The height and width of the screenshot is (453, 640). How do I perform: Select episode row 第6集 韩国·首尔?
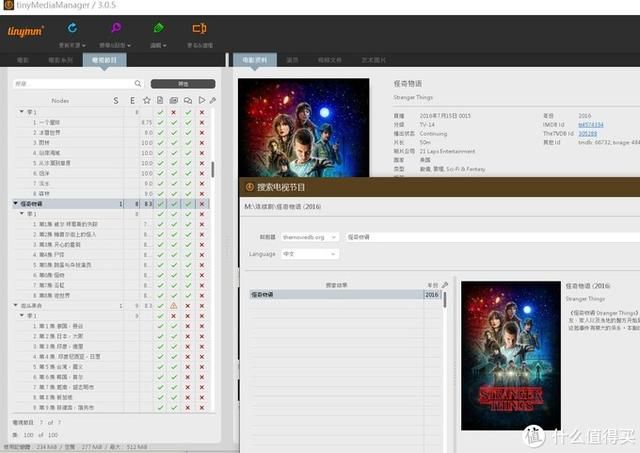111,377
